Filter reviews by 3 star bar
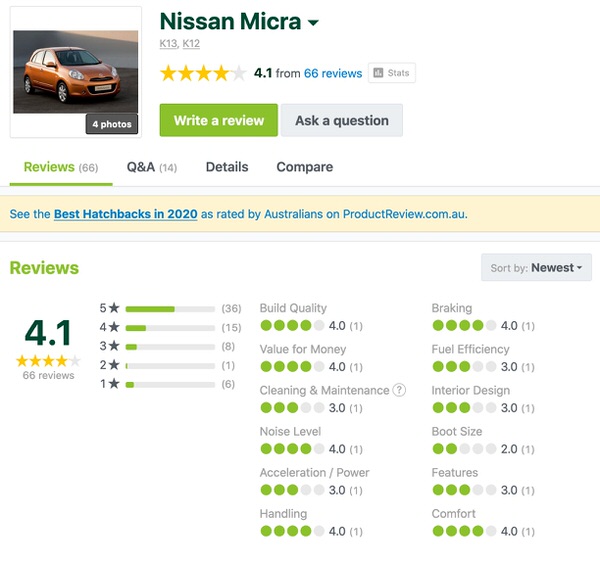Viewport: 600px width, 563px height. pyautogui.click(x=170, y=347)
